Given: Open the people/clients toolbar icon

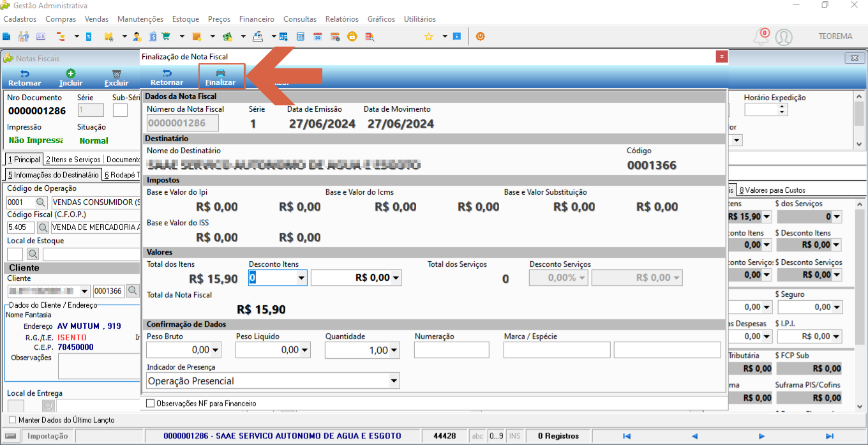Looking at the screenshot, I should pos(24,36).
